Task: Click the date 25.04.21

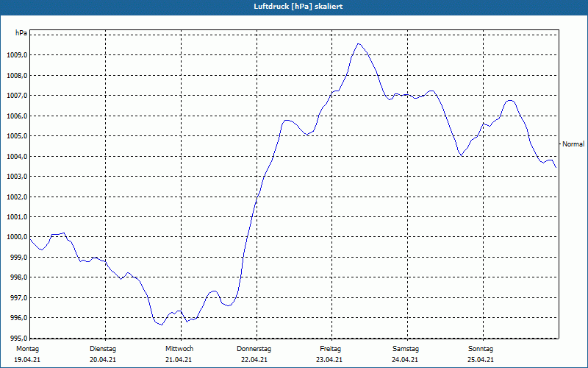Action: coord(481,360)
